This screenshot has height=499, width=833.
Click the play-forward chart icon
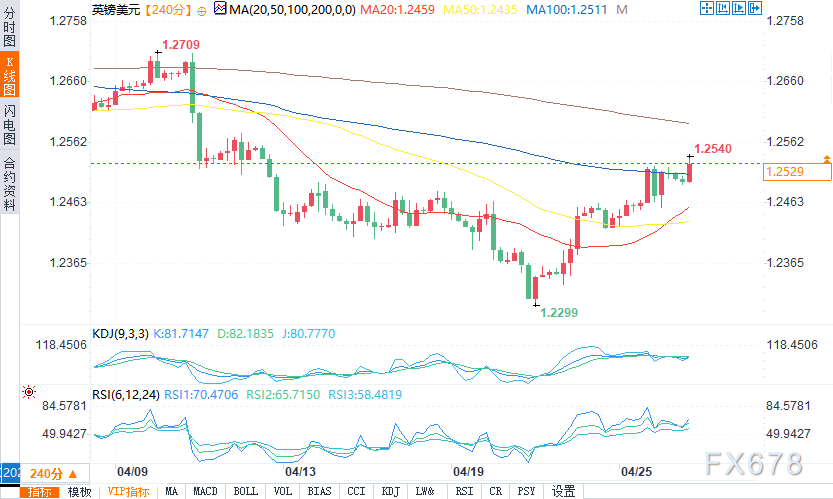pos(739,8)
